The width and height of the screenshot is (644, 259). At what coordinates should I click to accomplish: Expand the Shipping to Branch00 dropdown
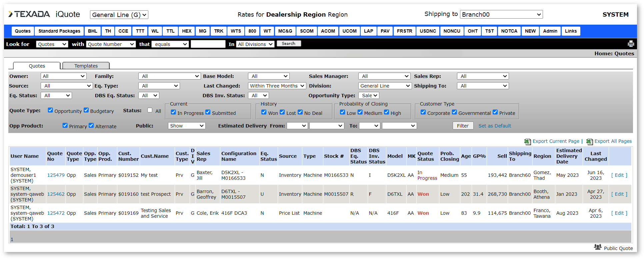(x=501, y=14)
